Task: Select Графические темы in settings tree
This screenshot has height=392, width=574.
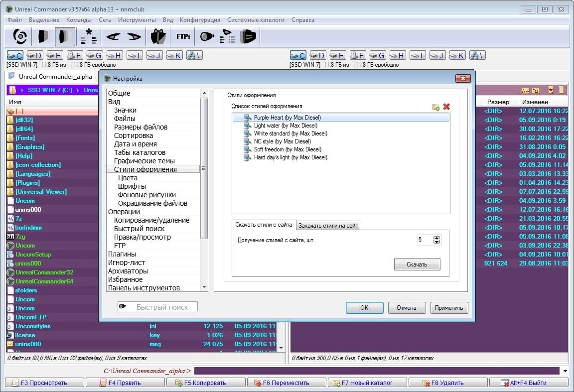Action: (x=144, y=161)
